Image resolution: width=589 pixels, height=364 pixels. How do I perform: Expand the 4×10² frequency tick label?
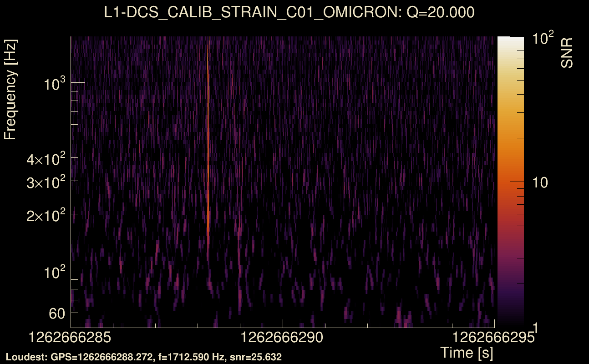(x=47, y=158)
